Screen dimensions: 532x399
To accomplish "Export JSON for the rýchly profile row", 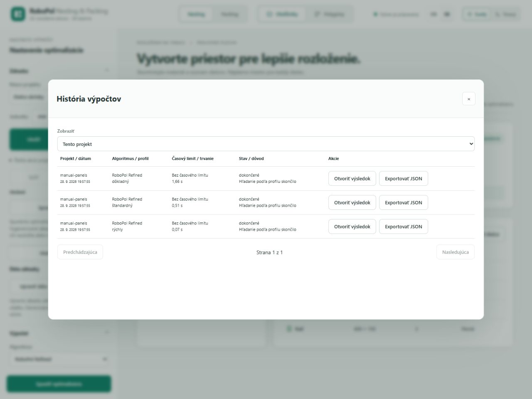I will pyautogui.click(x=403, y=227).
